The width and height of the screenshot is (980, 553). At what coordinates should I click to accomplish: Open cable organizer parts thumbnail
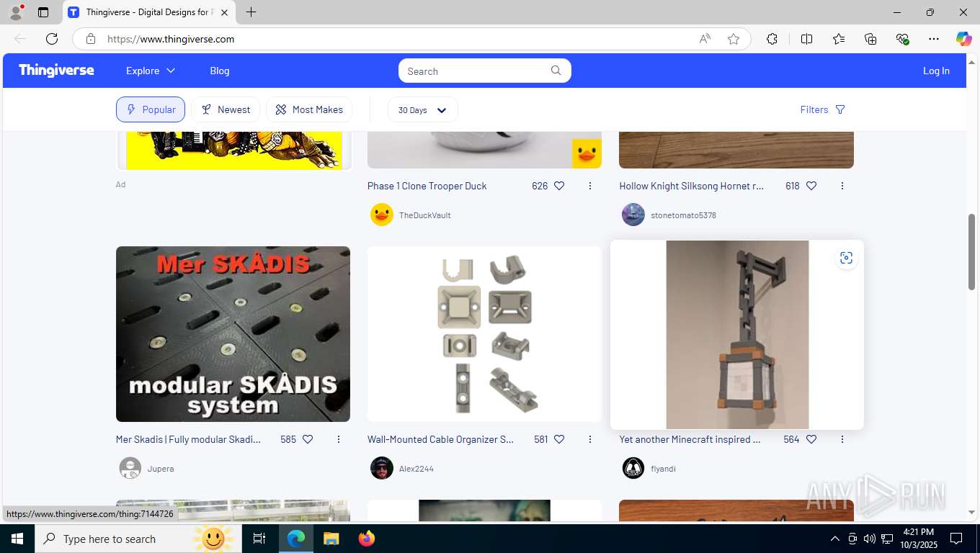pyautogui.click(x=484, y=334)
